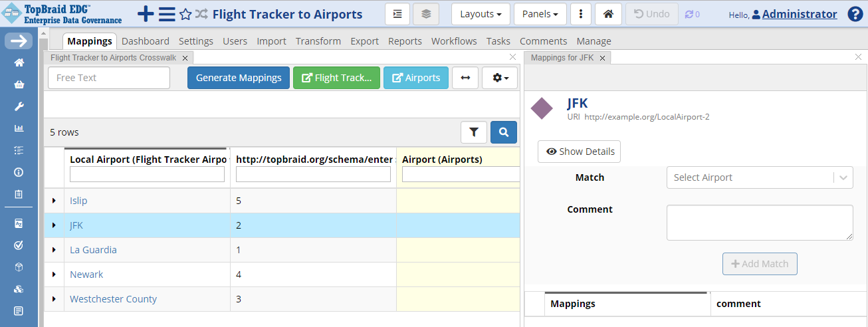
Task: Open the check circle icon in sidebar
Action: (19, 245)
